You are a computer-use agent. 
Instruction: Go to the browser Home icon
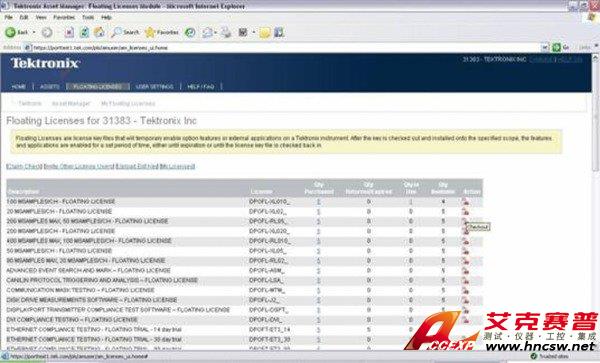(99, 33)
